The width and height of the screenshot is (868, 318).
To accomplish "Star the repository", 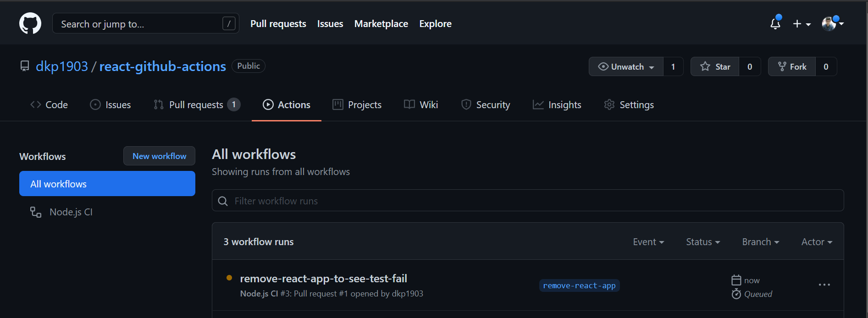I will 715,66.
